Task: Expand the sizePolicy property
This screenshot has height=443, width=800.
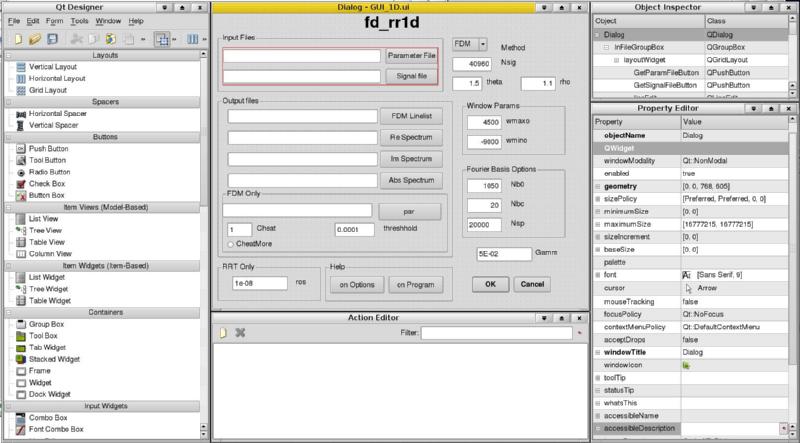Action: [597, 199]
